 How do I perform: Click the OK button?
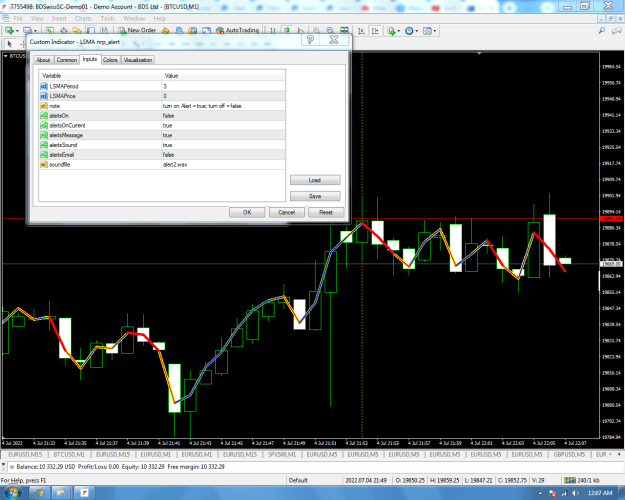(247, 212)
